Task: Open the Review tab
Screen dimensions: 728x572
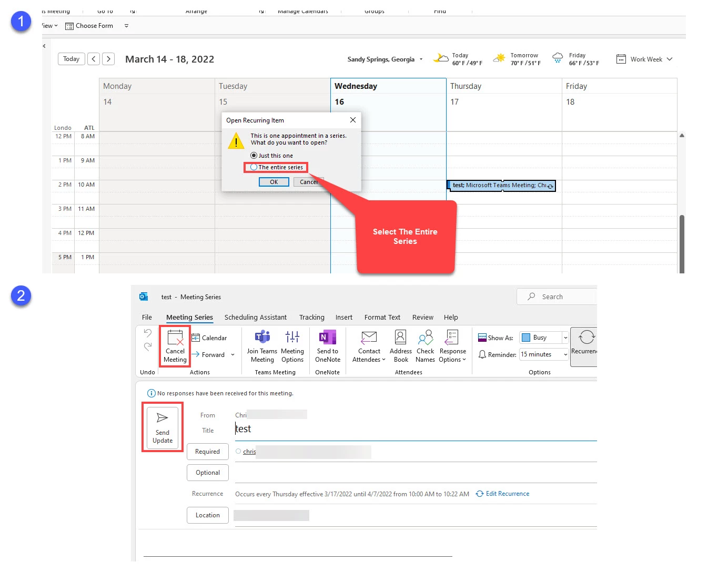Action: 422,317
